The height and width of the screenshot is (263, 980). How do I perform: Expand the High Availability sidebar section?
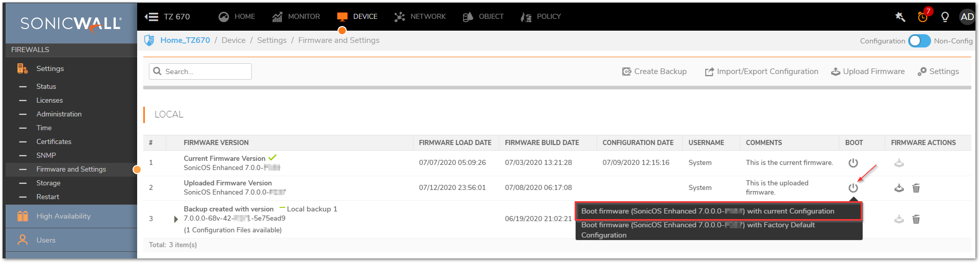pos(63,216)
